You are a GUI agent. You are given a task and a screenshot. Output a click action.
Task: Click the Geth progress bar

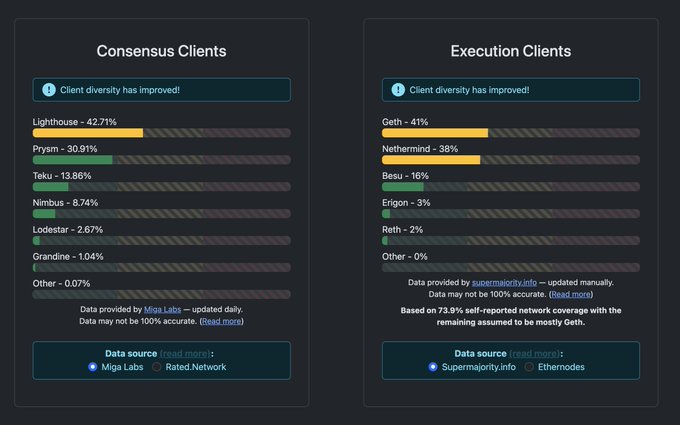[511, 133]
